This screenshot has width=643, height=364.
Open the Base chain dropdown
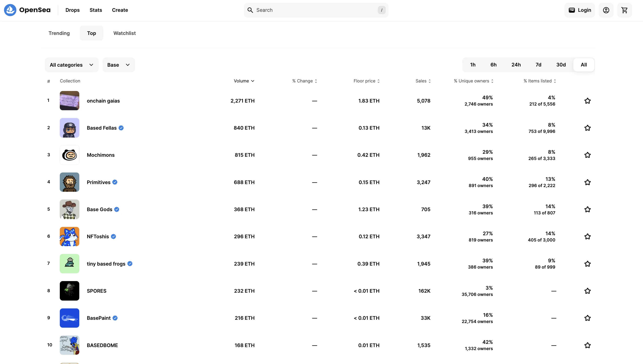[119, 65]
